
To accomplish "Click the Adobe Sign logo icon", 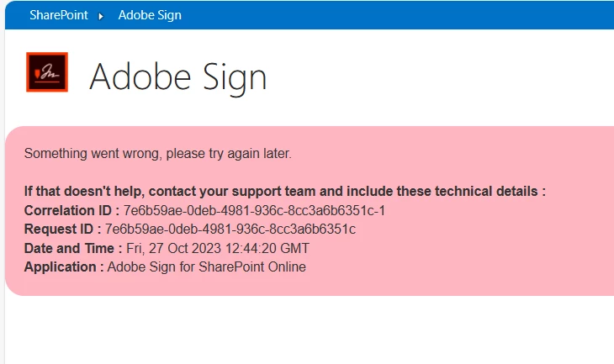I will (x=47, y=71).
